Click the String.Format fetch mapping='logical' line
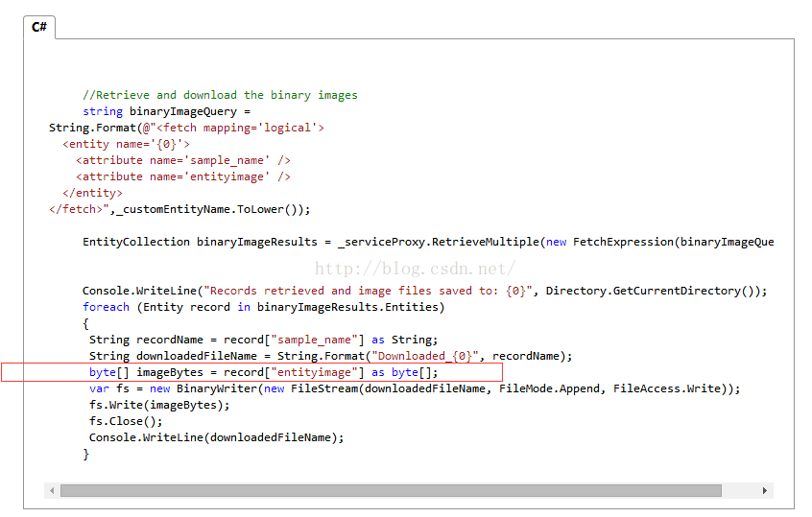Viewport: 812px width, 517px height. click(x=186, y=128)
